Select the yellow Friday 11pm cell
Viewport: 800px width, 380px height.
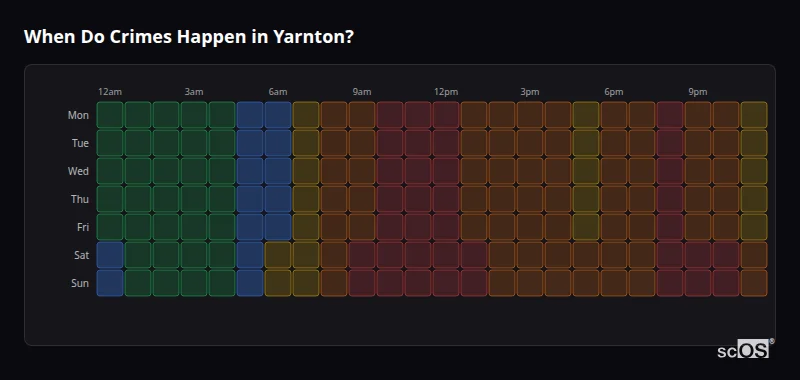pyautogui.click(x=754, y=227)
